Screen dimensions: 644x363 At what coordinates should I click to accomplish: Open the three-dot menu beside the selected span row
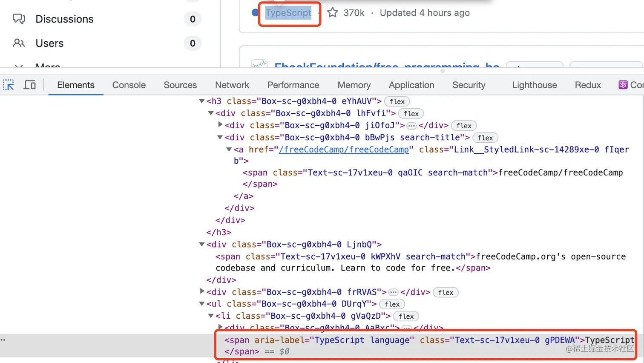(3, 340)
